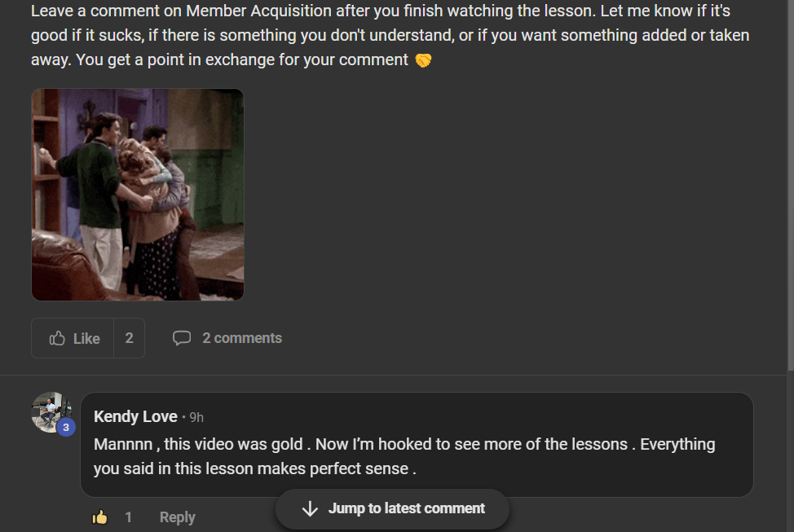This screenshot has width=794, height=532.
Task: Click the like count 1 on Kendy's comment
Action: tap(128, 517)
